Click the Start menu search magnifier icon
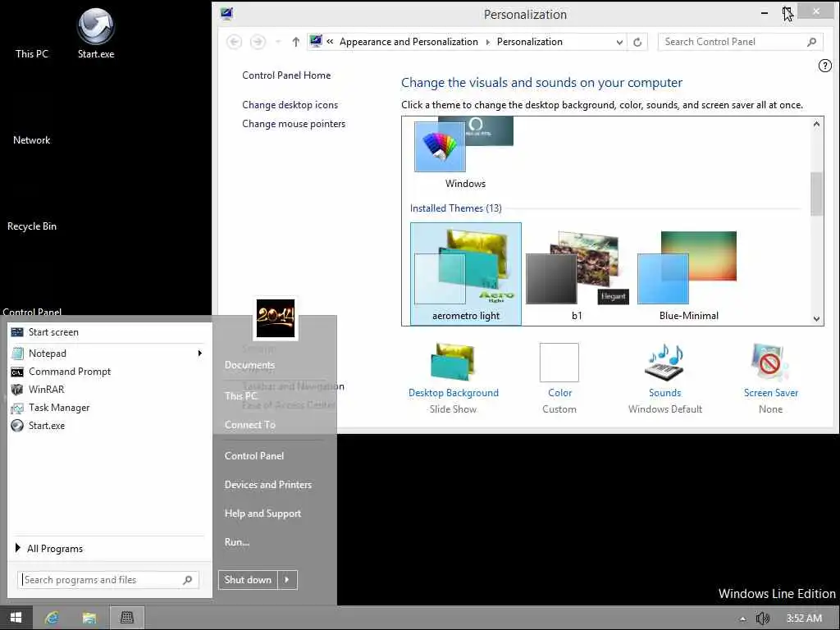840x630 pixels. [x=188, y=580]
